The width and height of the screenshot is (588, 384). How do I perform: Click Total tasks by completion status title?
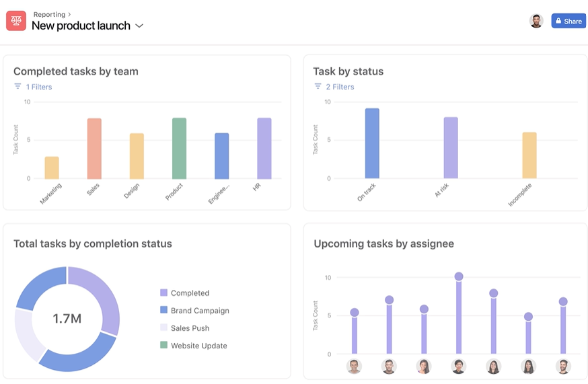(93, 243)
